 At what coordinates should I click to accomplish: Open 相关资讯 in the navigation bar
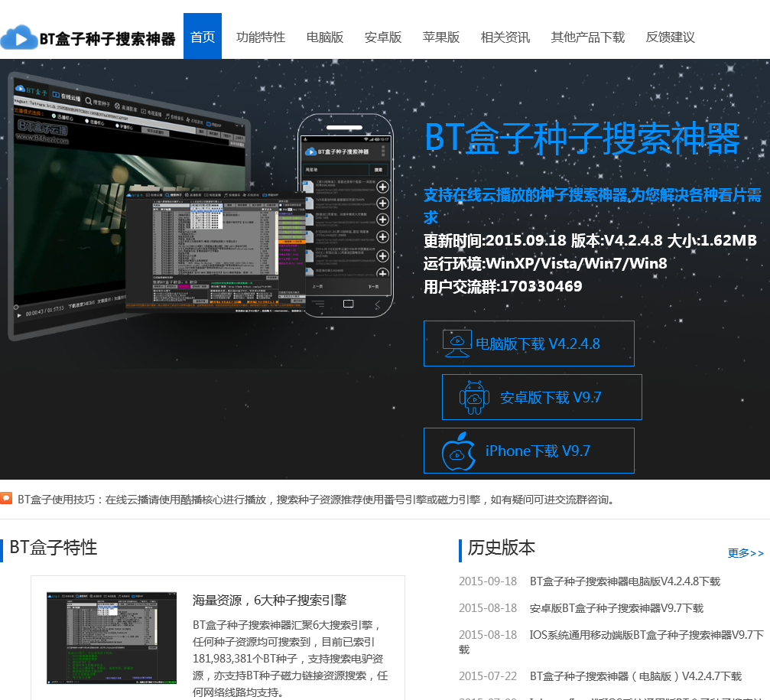[505, 37]
